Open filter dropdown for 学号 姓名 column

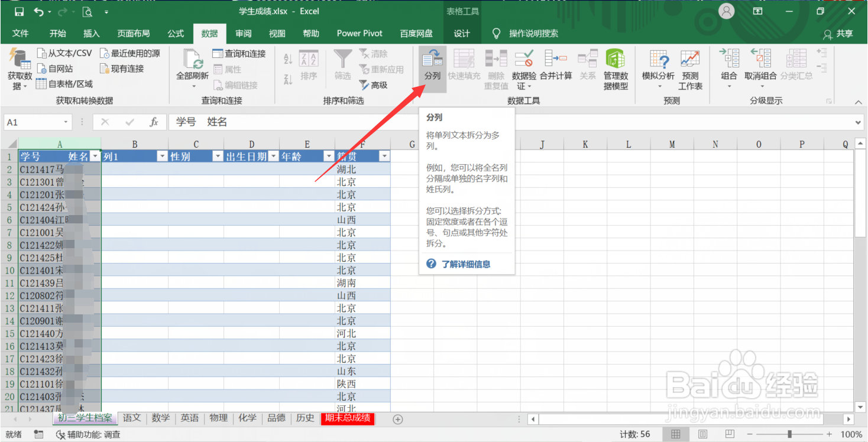coord(95,156)
